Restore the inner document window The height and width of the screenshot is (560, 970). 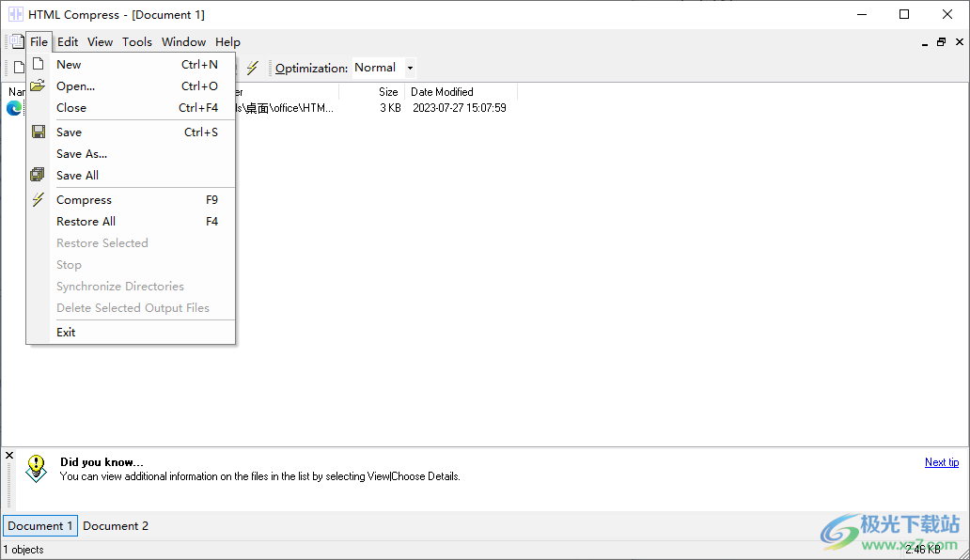942,42
